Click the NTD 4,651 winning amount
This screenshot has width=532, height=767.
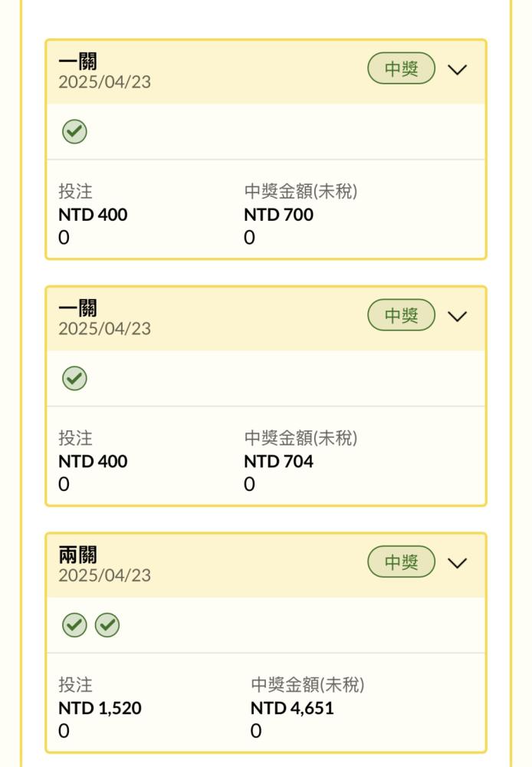click(292, 708)
